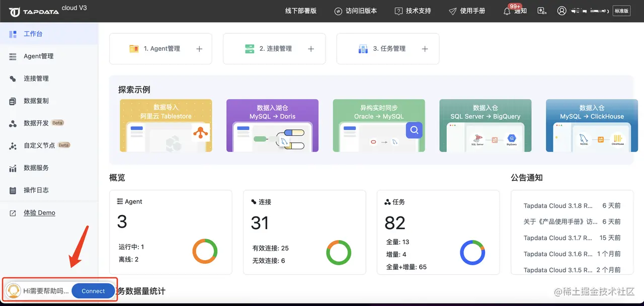Click the blue magnifier icon on Oracle card

[414, 130]
